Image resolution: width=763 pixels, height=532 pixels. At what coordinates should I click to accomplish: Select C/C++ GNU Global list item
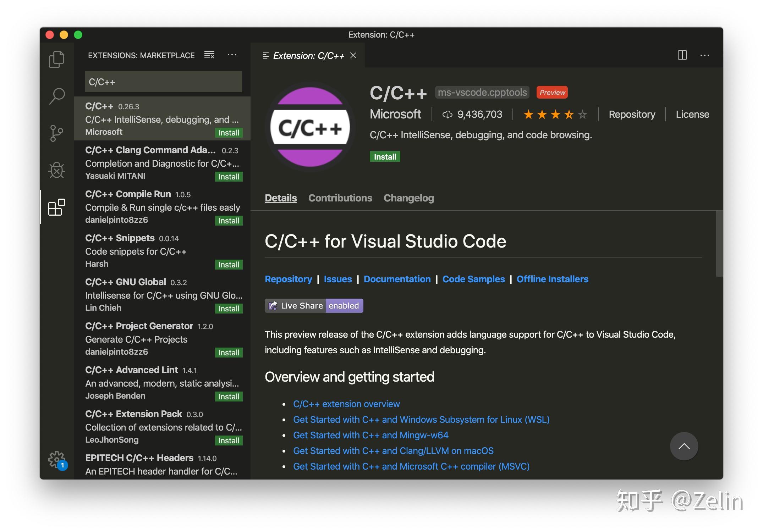162,294
